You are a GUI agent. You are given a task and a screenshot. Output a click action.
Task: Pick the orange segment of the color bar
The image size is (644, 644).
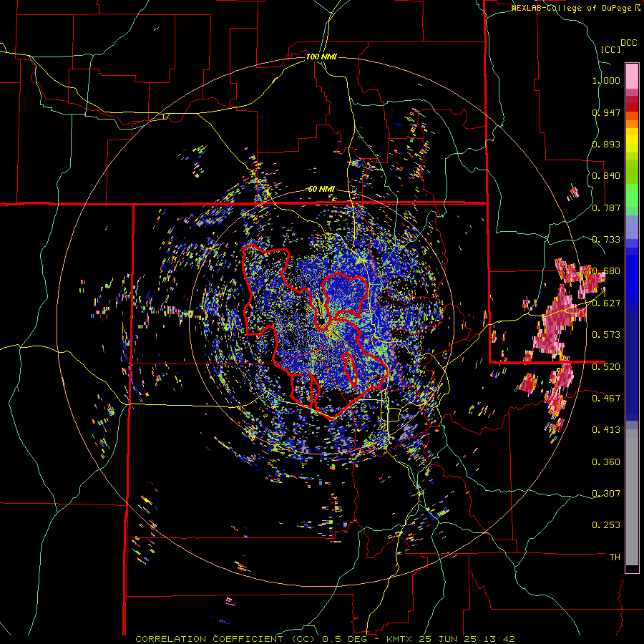click(632, 124)
